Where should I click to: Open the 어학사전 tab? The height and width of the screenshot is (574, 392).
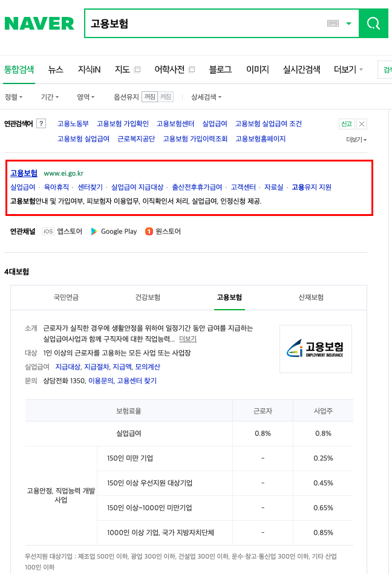coord(174,69)
